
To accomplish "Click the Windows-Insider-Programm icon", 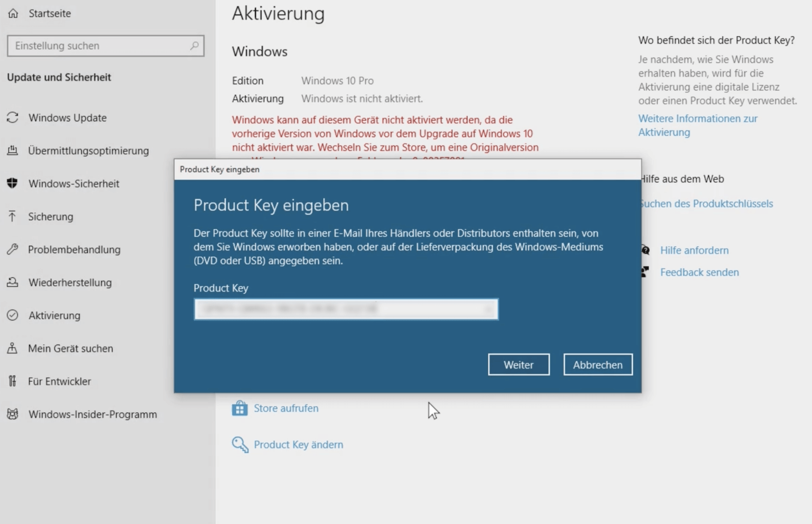I will (13, 414).
